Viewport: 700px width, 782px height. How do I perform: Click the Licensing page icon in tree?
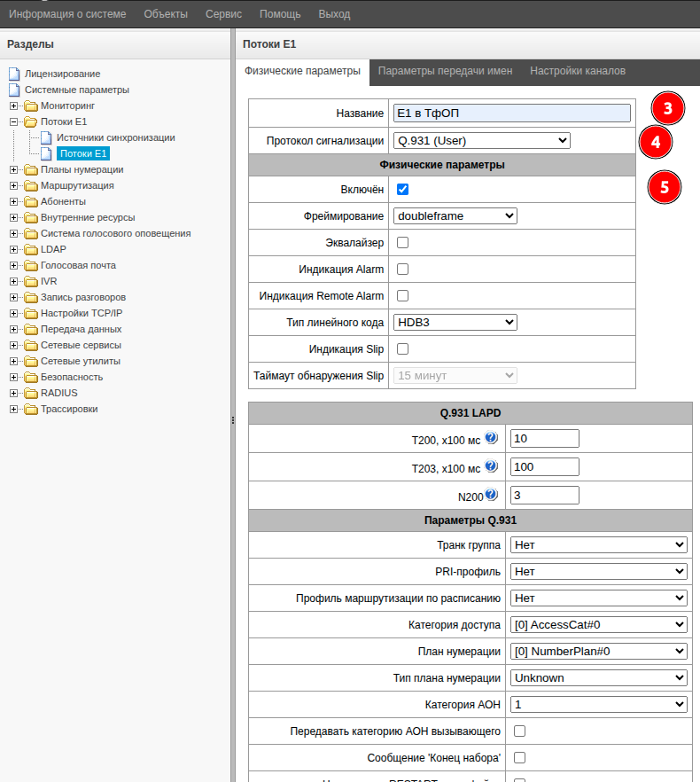(14, 74)
